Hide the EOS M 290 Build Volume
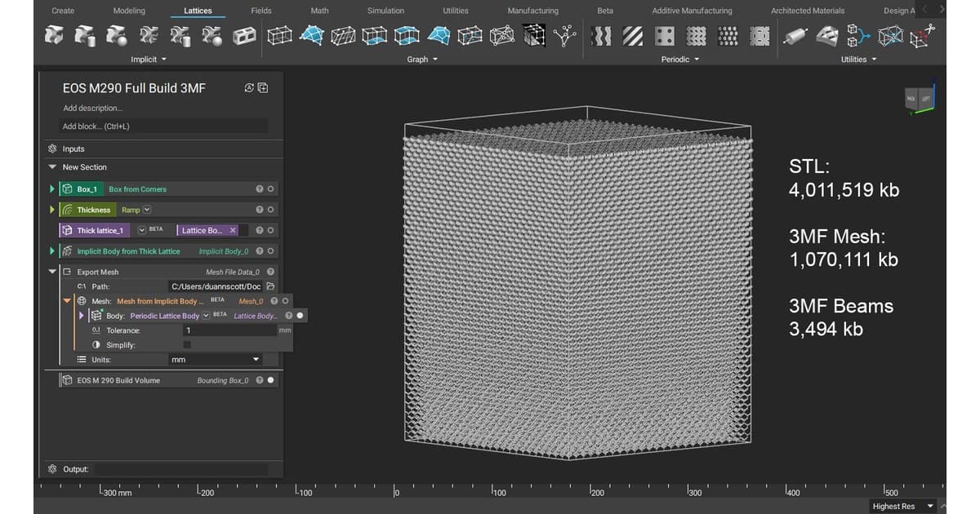Screen dimensions: 980x514 (x=270, y=380)
